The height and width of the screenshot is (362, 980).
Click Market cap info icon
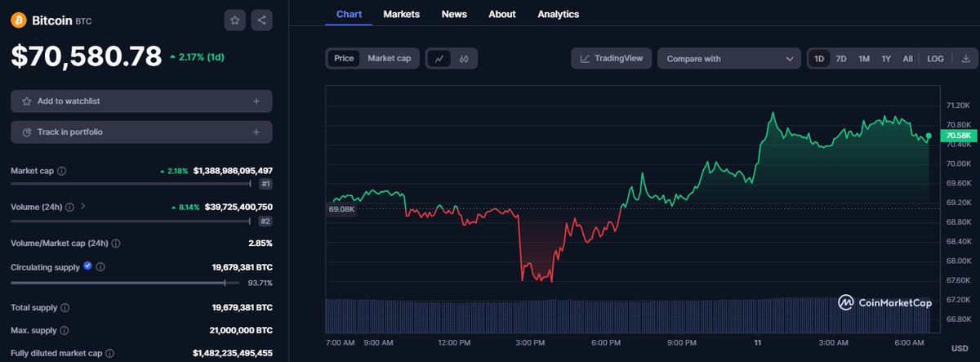(62, 171)
